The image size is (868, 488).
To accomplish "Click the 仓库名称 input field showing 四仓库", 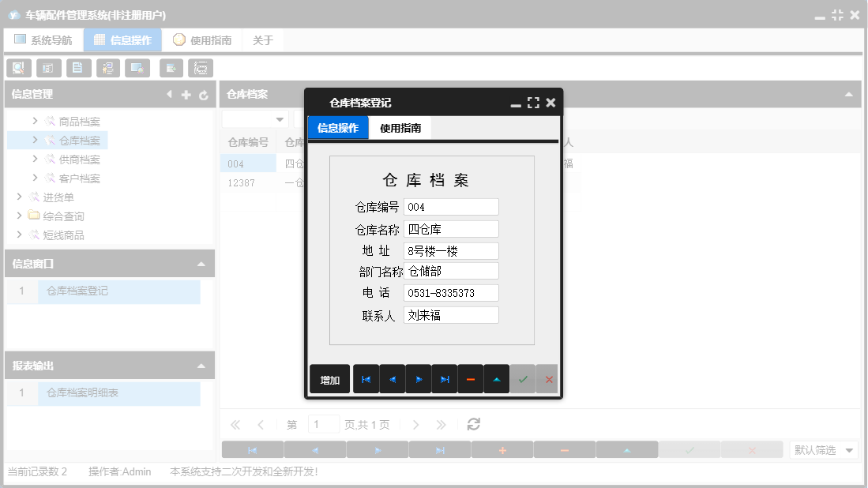I will 451,228.
